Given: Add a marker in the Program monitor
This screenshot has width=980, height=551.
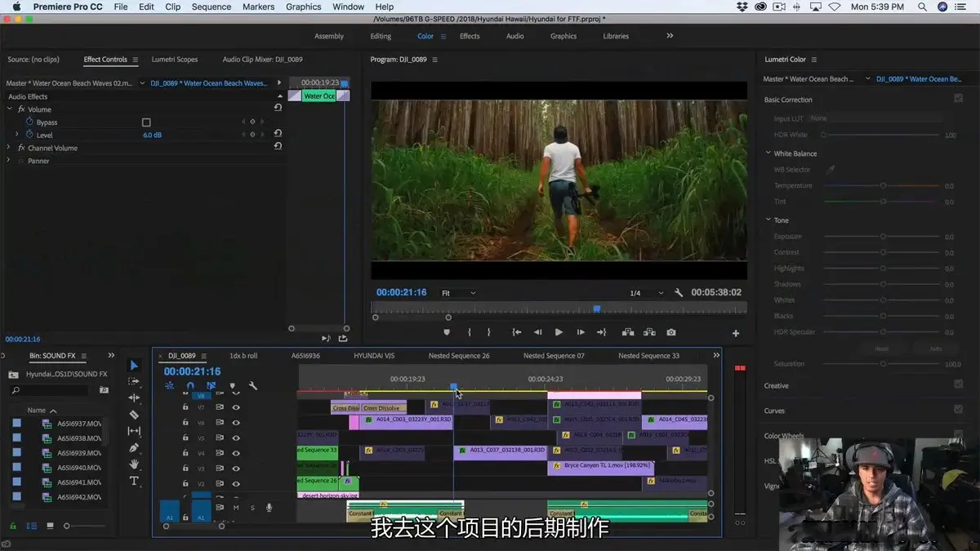Looking at the screenshot, I should coord(447,332).
